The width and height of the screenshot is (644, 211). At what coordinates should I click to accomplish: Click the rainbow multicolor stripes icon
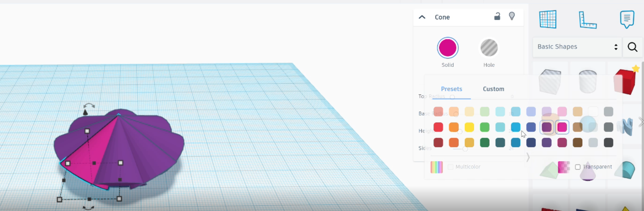437,167
